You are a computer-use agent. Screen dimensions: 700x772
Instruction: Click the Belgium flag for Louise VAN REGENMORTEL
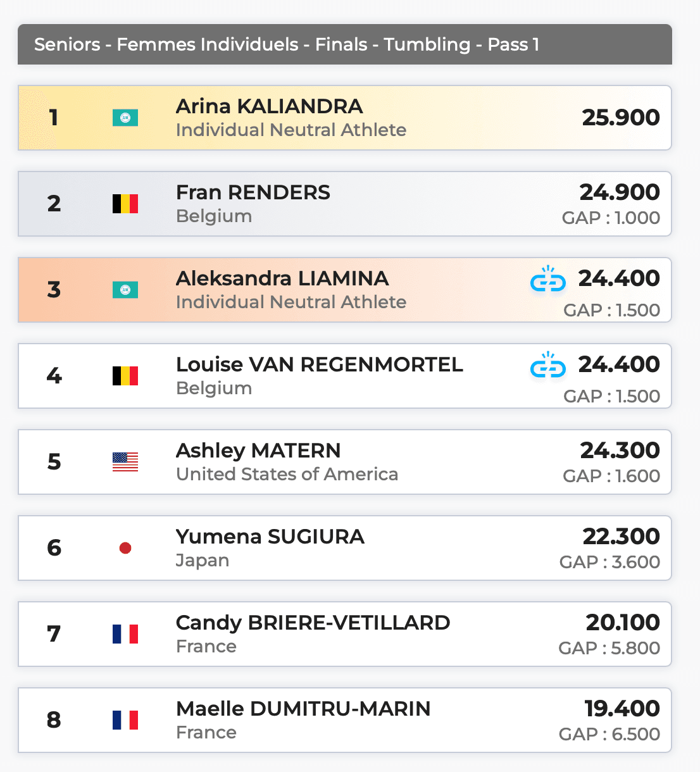pos(125,376)
